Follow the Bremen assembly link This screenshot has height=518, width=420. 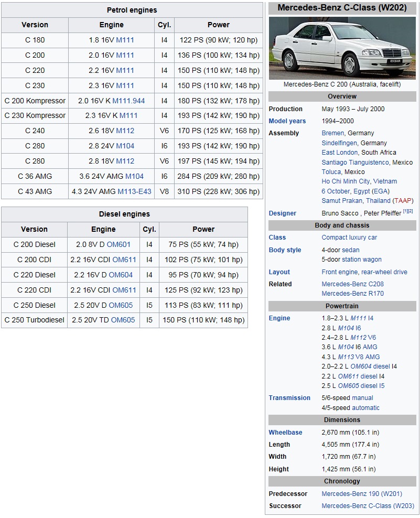[333, 133]
